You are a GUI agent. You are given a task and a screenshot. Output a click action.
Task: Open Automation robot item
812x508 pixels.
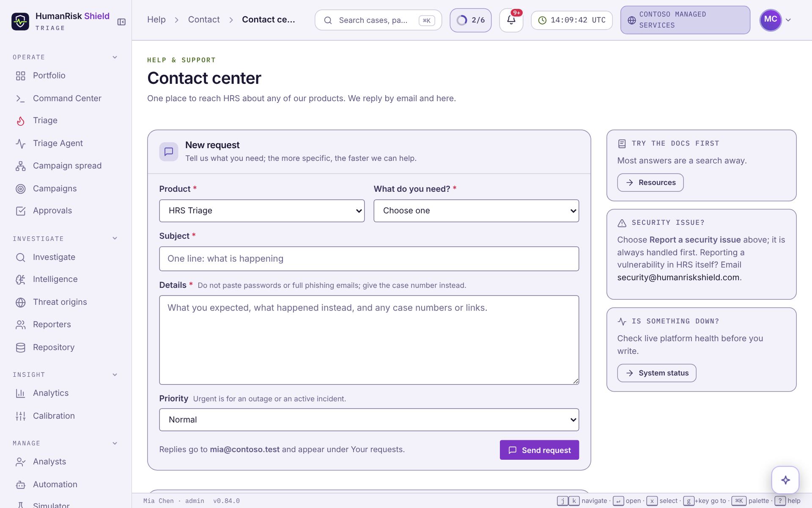click(66, 484)
